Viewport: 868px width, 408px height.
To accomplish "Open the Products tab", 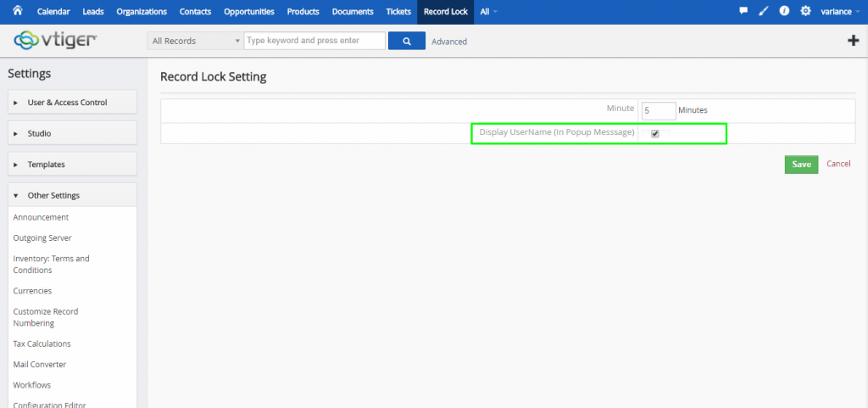I will point(303,12).
